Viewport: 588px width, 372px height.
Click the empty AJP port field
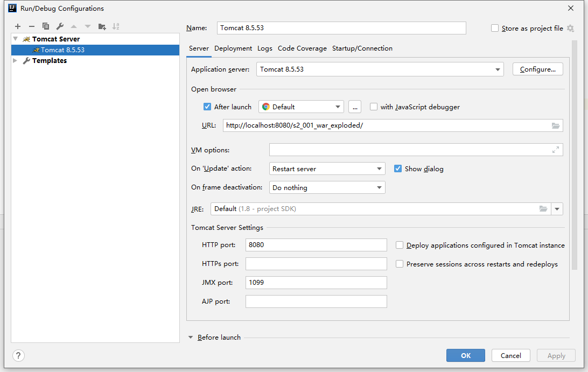(x=316, y=301)
